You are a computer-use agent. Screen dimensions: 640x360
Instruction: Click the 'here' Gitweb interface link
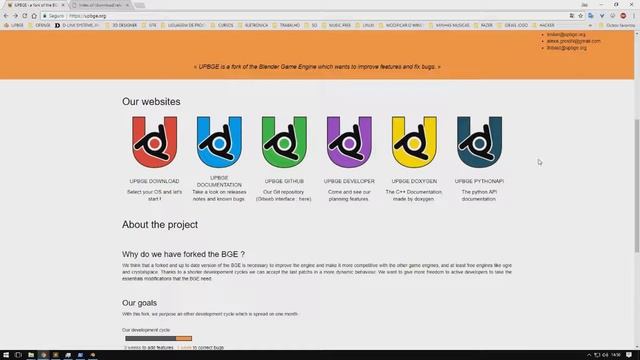[304, 199]
